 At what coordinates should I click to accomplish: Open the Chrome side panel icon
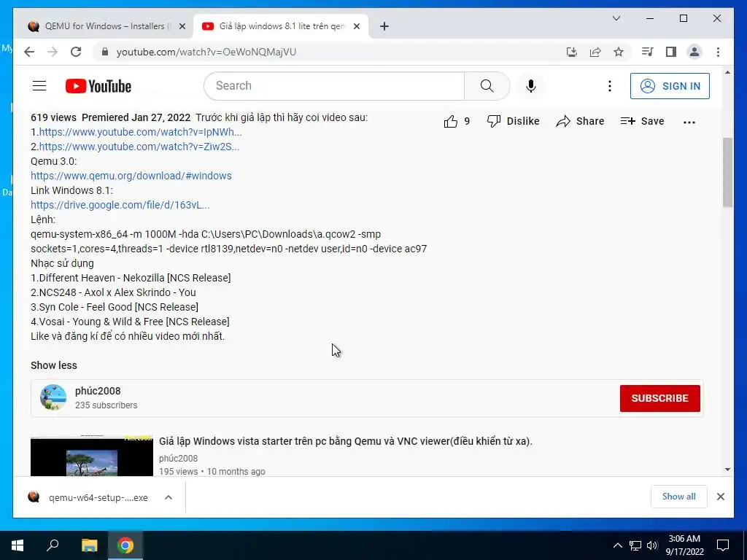point(671,52)
